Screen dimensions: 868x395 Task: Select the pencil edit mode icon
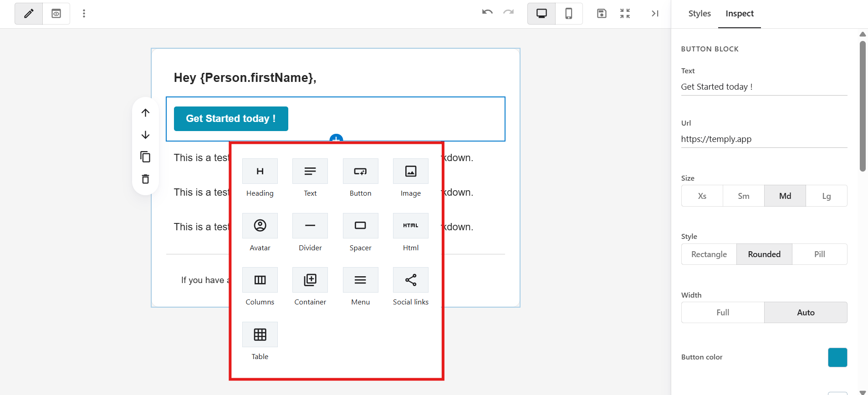[x=29, y=14]
